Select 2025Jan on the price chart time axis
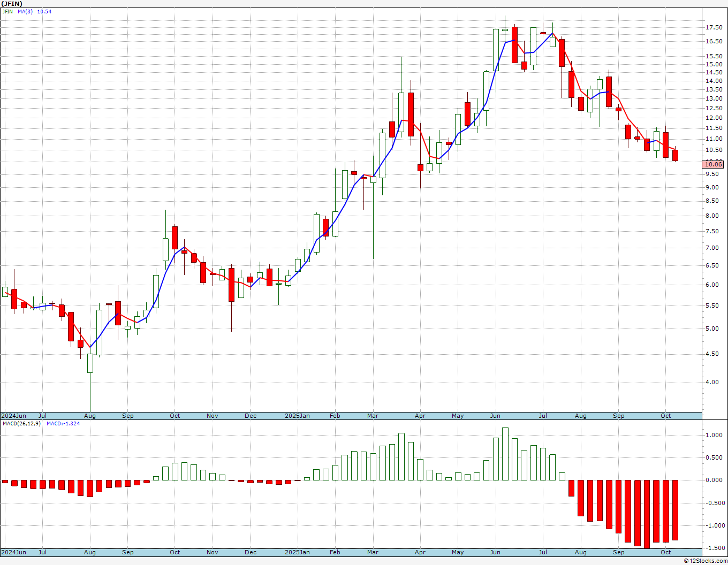The width and height of the screenshot is (728, 565). (x=297, y=416)
